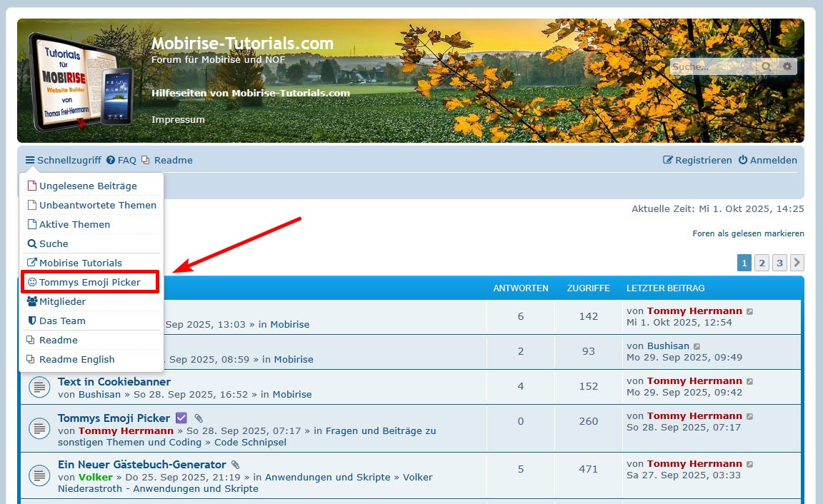This screenshot has width=823, height=504.
Task: Click topic icon beside Tommys Emoji Picker topic
Action: [x=39, y=428]
